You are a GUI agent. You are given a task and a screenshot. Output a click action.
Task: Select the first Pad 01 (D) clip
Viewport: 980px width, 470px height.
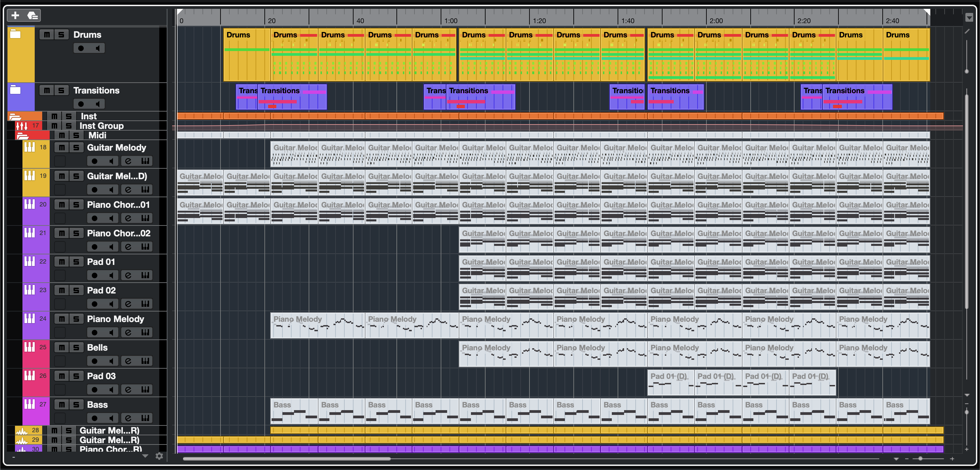[x=670, y=382]
